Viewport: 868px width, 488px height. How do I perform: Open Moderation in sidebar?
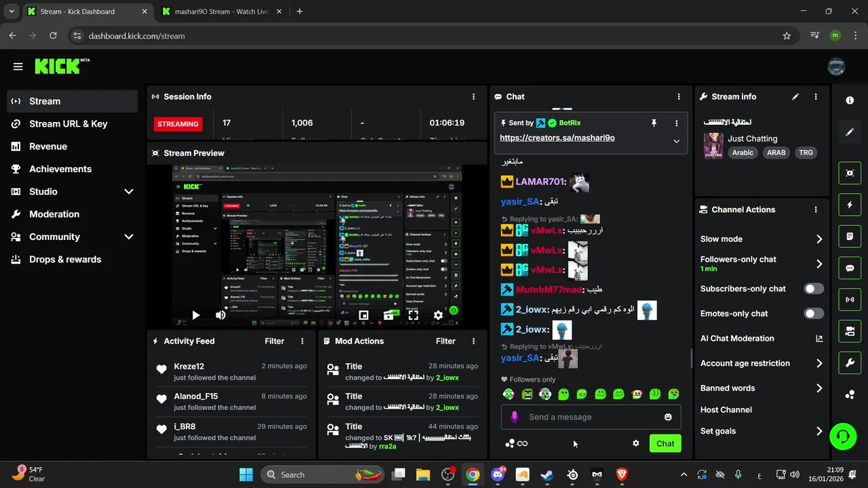pyautogui.click(x=73, y=214)
